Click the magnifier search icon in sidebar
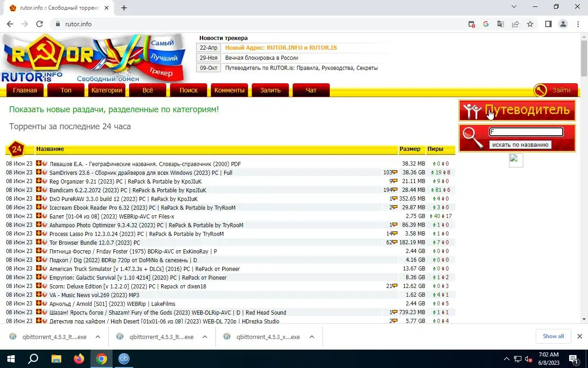Screen dimensions: 588x368 (473, 138)
